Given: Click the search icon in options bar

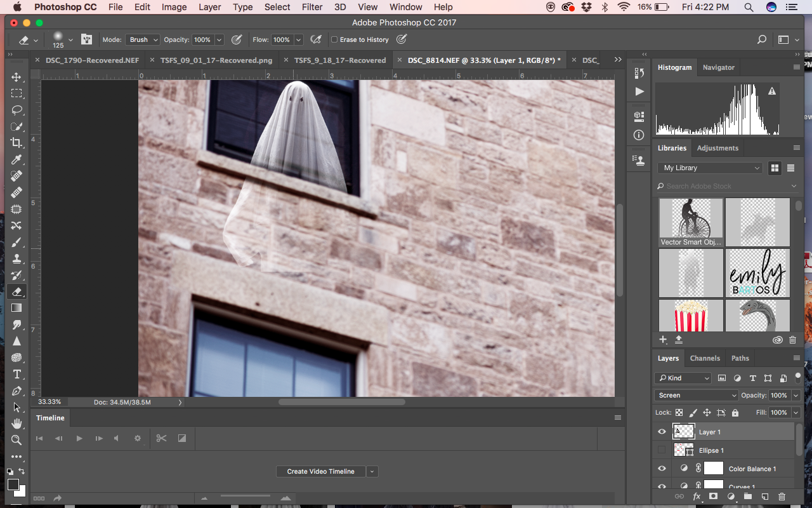Looking at the screenshot, I should coord(762,39).
